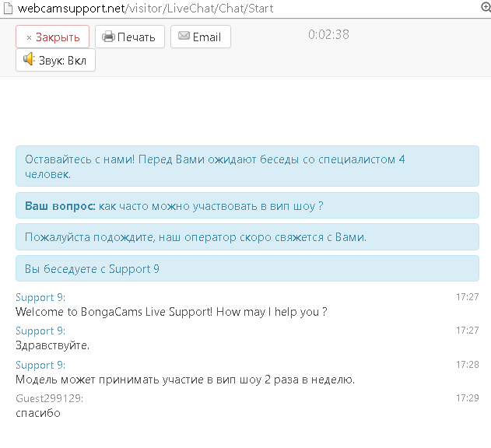Click the Guest299129 sender name
Screen dimensions: 491x448
(x=49, y=398)
